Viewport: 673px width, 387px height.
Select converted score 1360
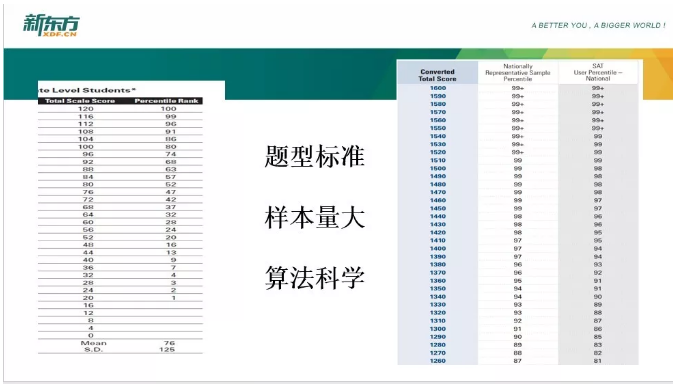[438, 281]
